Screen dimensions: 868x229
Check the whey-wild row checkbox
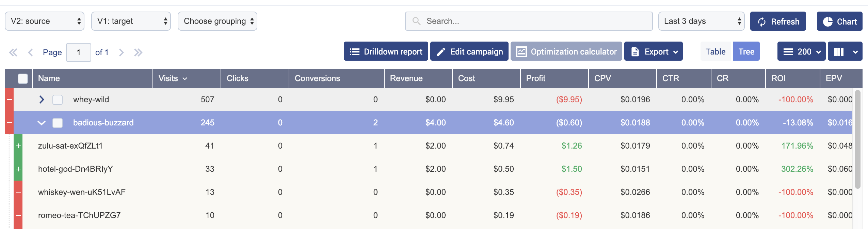coord(58,100)
